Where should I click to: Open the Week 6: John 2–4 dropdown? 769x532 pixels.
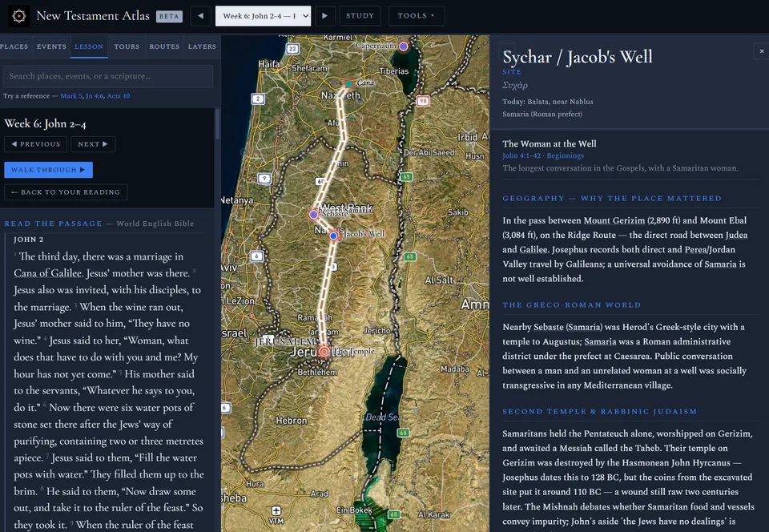[264, 16]
